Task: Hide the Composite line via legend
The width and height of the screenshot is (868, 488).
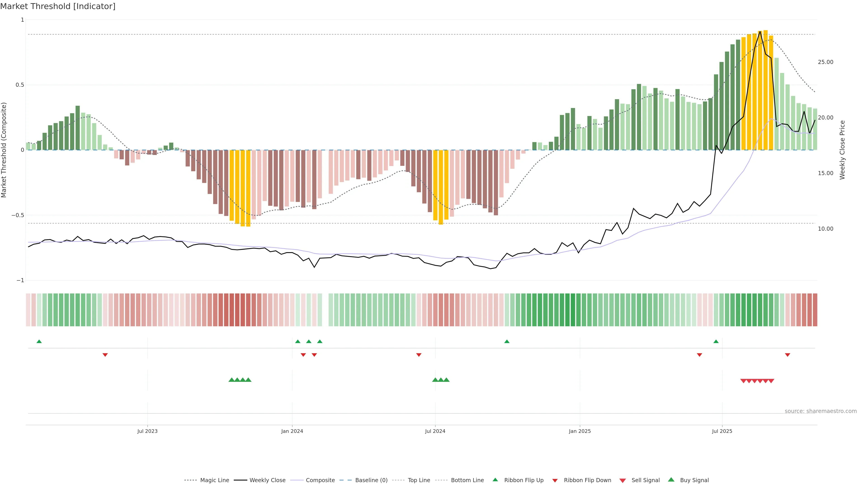Action: point(320,480)
